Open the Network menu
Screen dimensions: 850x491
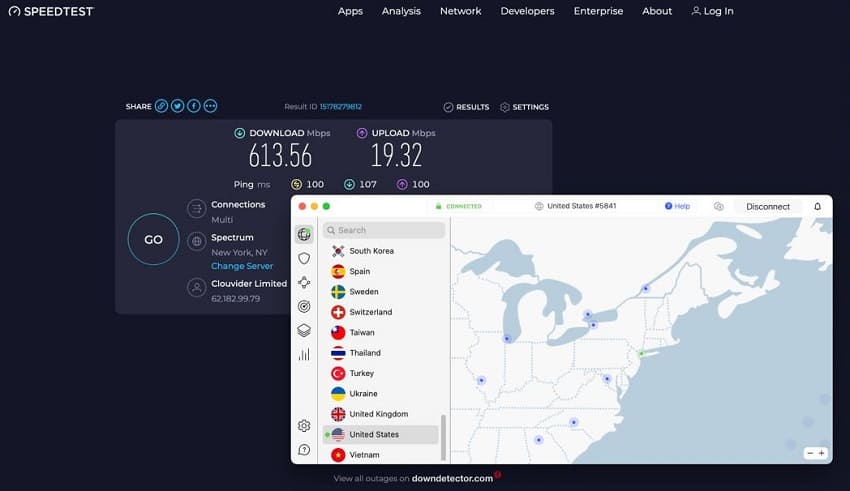click(x=460, y=11)
